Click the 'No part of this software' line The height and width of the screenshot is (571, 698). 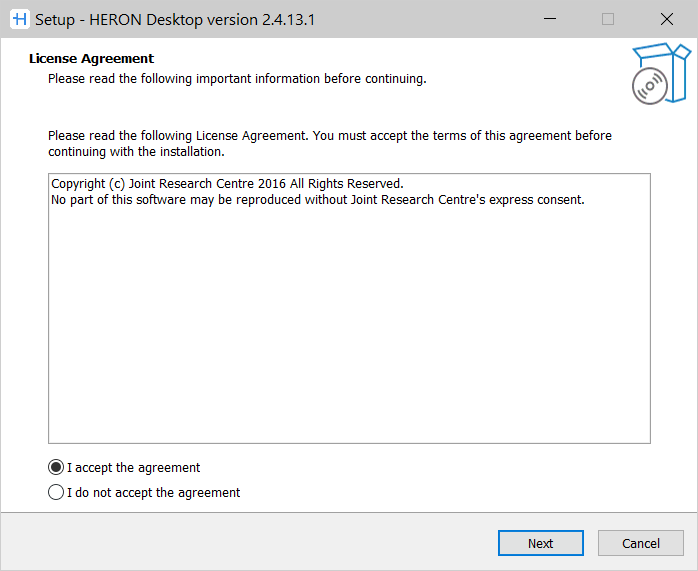pyautogui.click(x=317, y=200)
